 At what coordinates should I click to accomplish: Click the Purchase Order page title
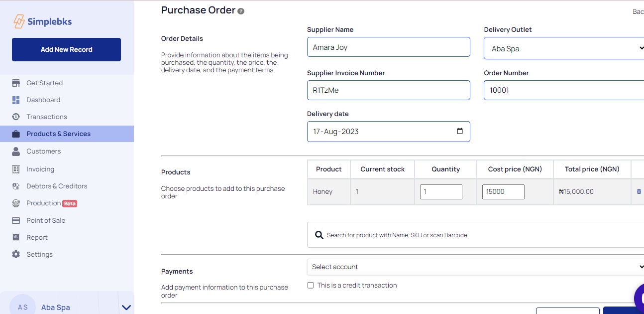coord(198,10)
